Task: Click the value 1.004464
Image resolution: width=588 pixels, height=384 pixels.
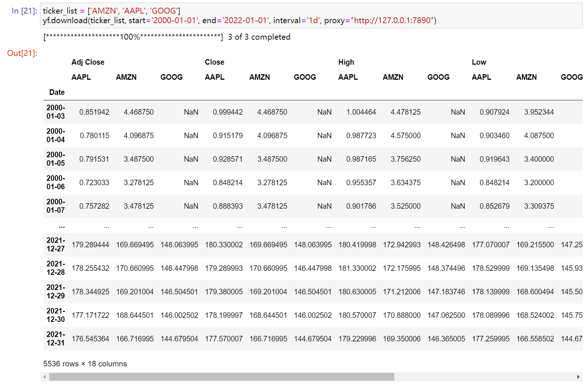Action: click(361, 112)
